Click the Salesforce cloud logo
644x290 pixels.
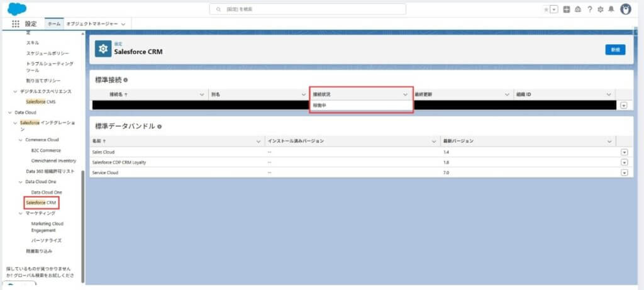pyautogui.click(x=17, y=9)
